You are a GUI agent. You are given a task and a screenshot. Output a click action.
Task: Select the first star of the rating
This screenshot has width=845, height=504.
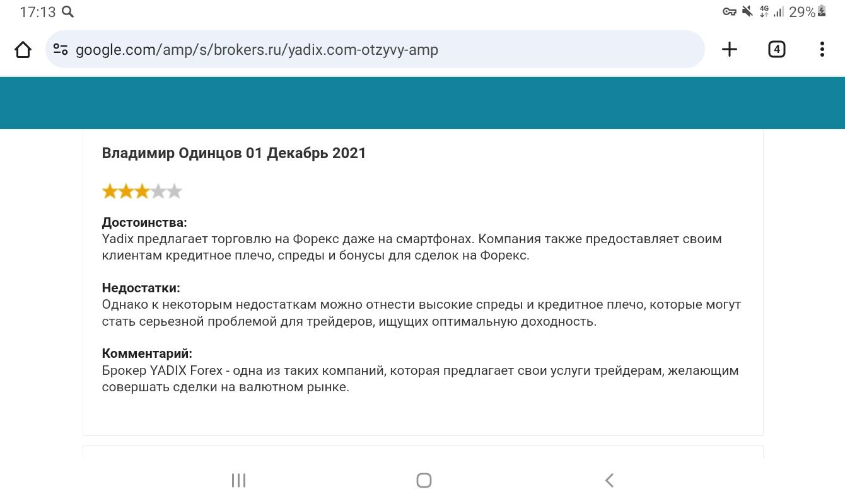[x=109, y=190]
